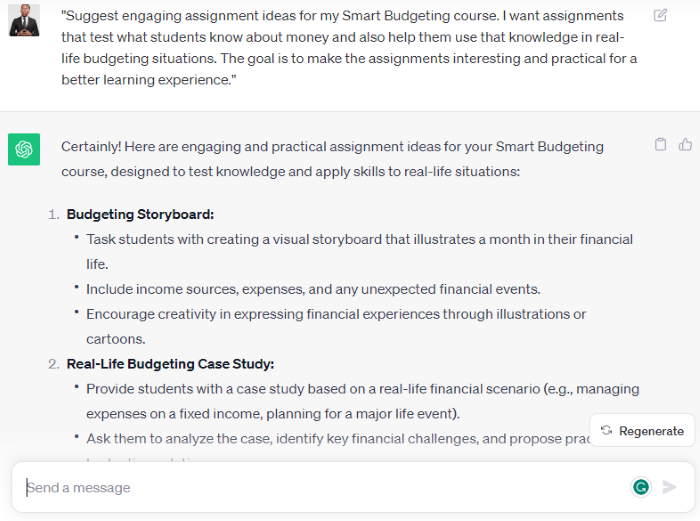Click the 'Provide students with a case study' bullet
The width and height of the screenshot is (700, 521).
click(x=362, y=401)
